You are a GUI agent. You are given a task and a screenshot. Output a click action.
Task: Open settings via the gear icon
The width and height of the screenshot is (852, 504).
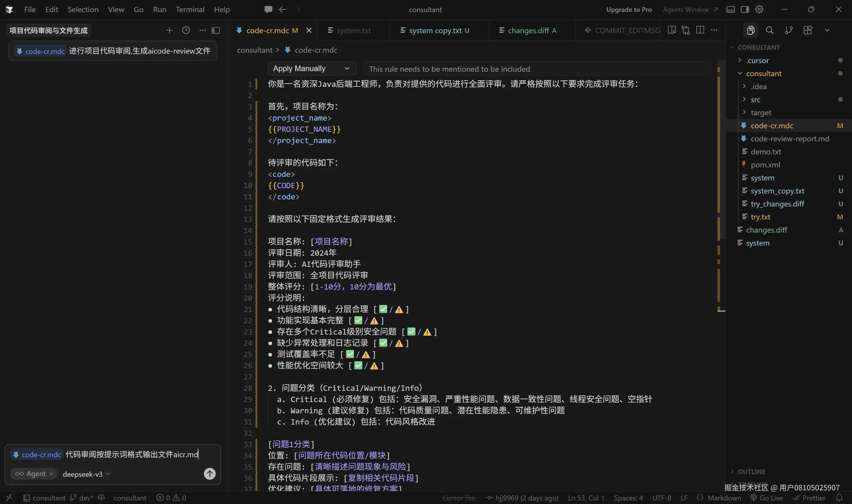[759, 9]
